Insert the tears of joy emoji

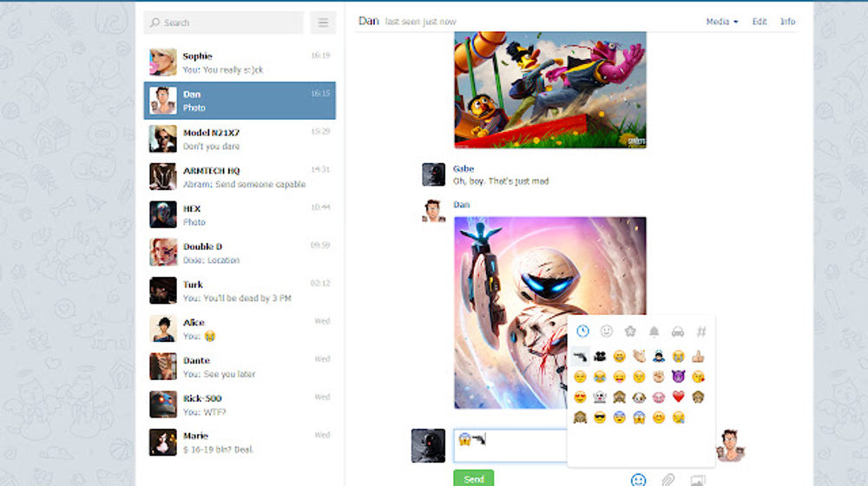pos(600,377)
